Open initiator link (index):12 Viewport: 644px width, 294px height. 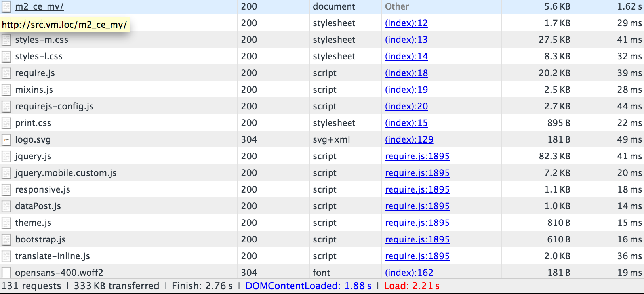(x=406, y=23)
